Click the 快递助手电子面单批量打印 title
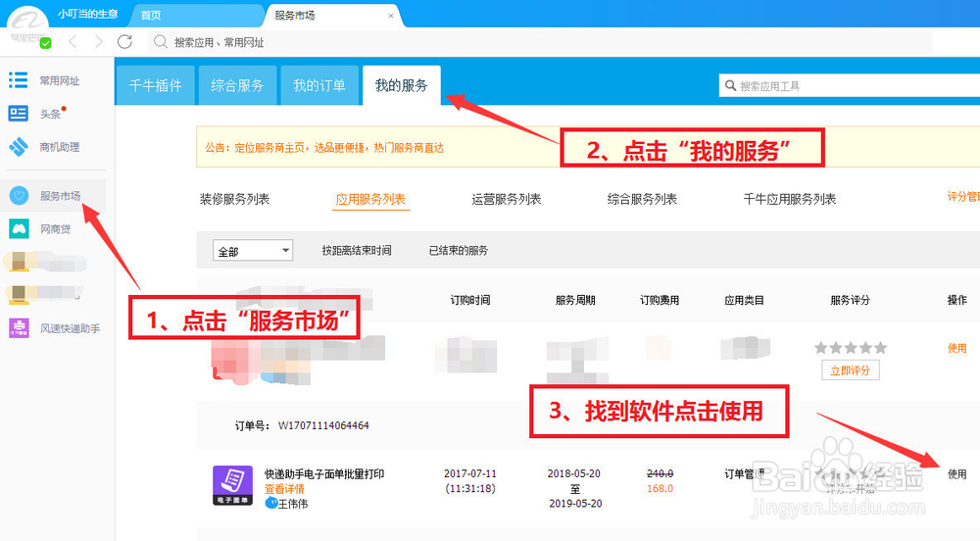The width and height of the screenshot is (980, 541). [x=324, y=474]
